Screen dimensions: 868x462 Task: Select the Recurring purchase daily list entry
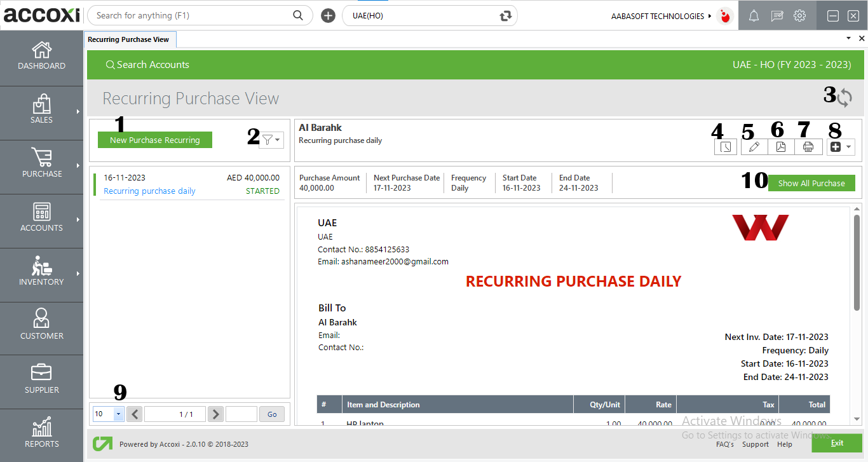point(149,191)
